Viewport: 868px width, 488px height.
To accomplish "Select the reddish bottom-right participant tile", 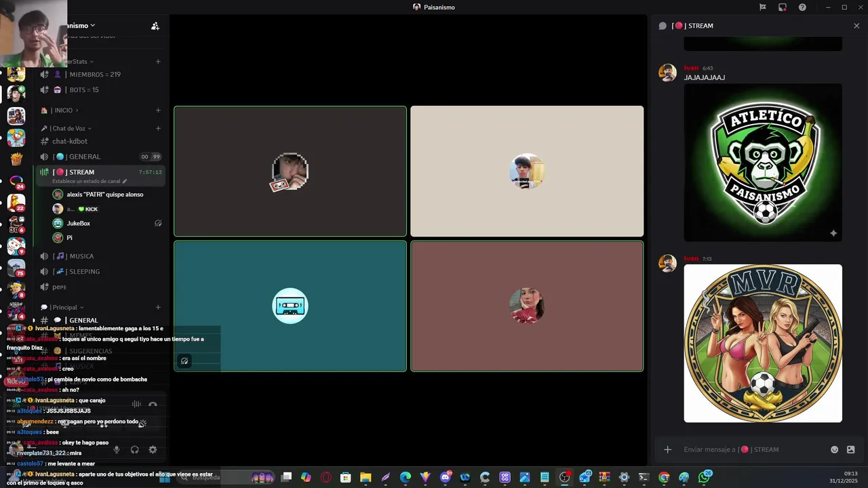I will (x=527, y=306).
